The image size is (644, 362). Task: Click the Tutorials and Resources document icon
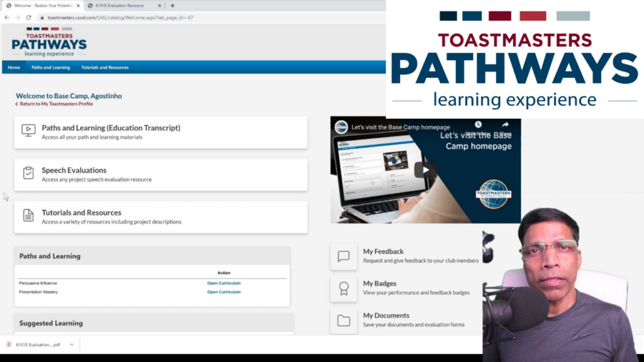click(28, 215)
